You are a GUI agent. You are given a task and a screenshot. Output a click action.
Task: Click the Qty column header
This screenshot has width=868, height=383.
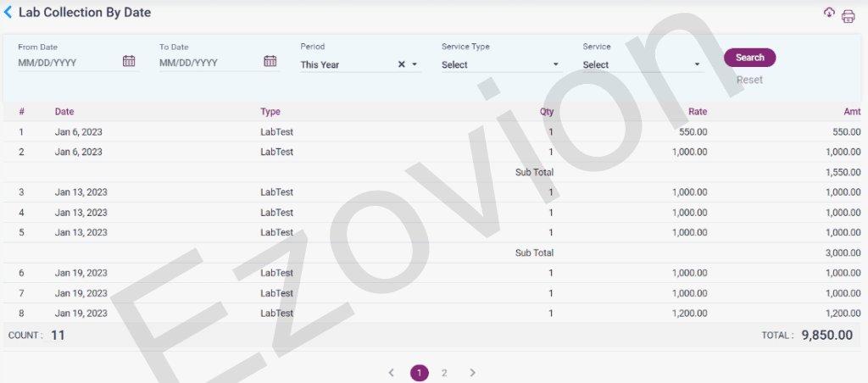coord(547,112)
